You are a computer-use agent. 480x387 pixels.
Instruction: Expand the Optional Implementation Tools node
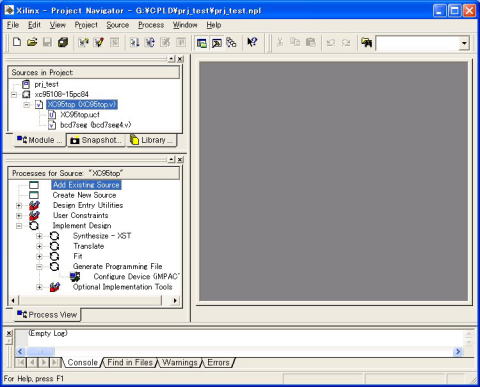pyautogui.click(x=39, y=287)
